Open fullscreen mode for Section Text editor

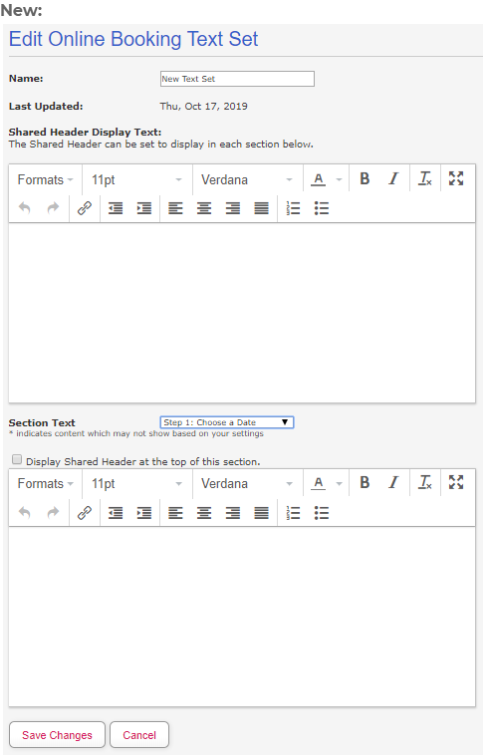tap(456, 482)
